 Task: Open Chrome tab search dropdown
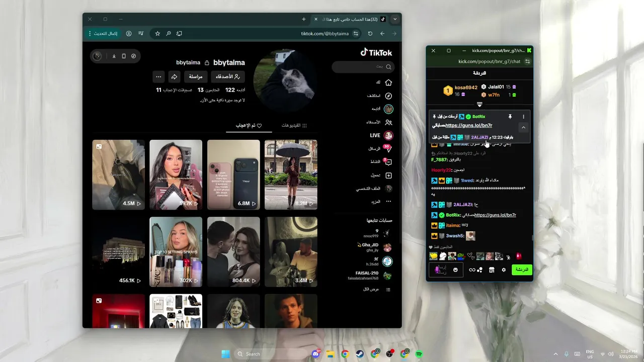(395, 19)
